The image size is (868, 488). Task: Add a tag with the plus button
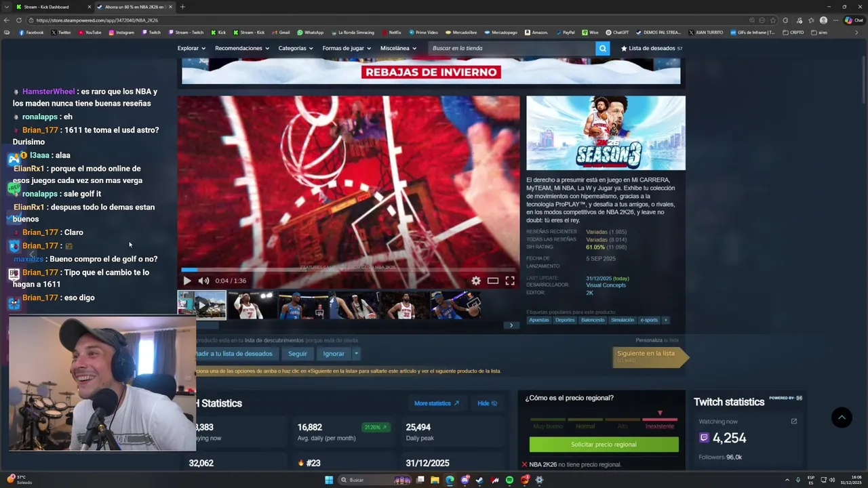(666, 320)
